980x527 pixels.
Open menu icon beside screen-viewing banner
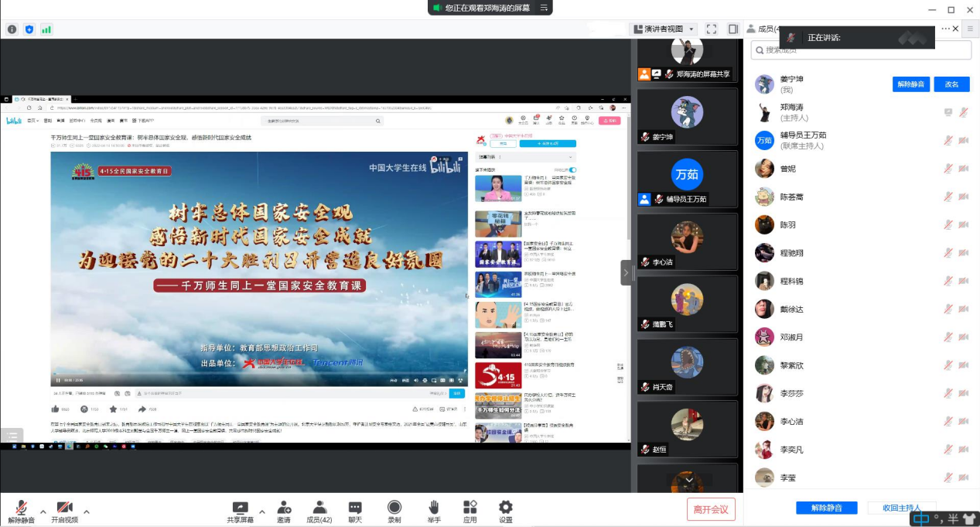click(544, 8)
